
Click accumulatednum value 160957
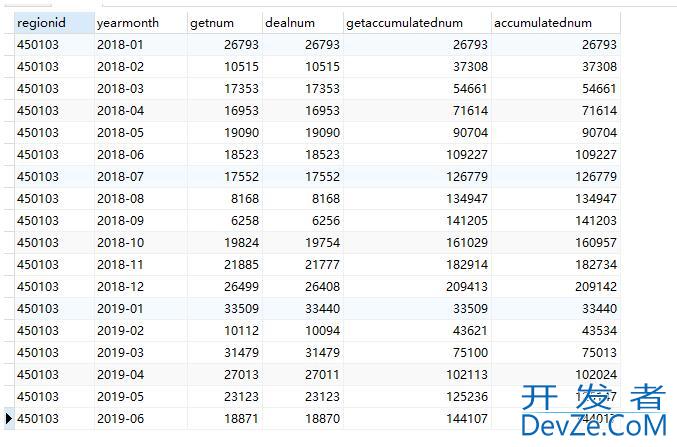click(556, 243)
